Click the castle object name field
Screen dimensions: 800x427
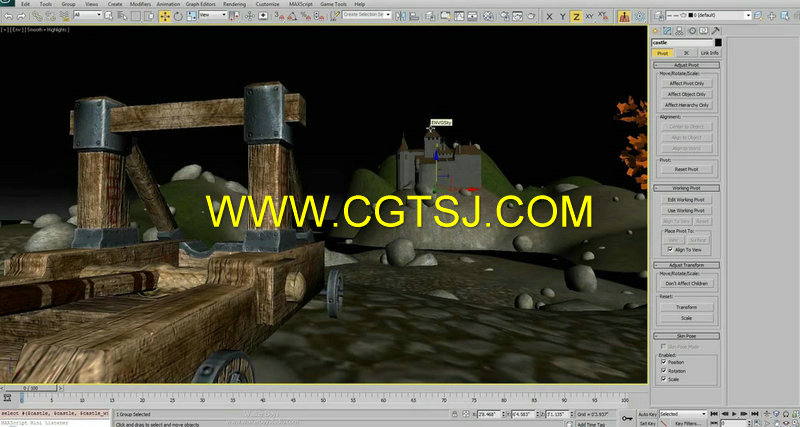pyautogui.click(x=682, y=43)
